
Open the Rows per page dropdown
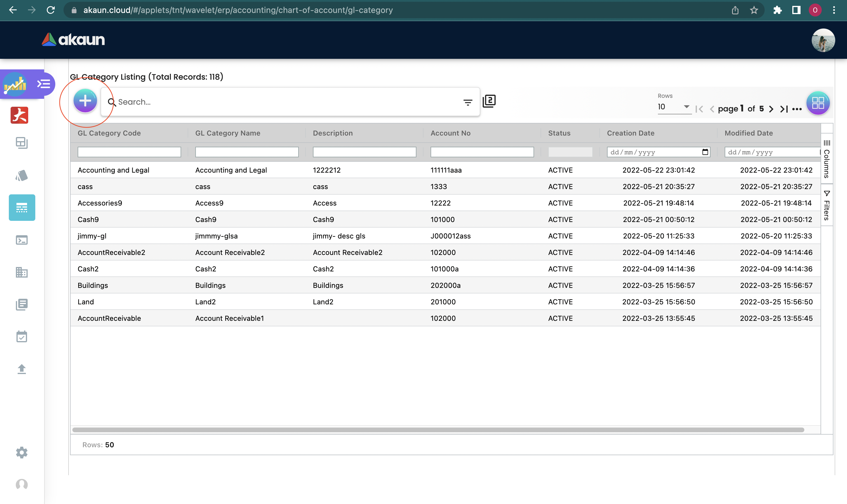(673, 107)
